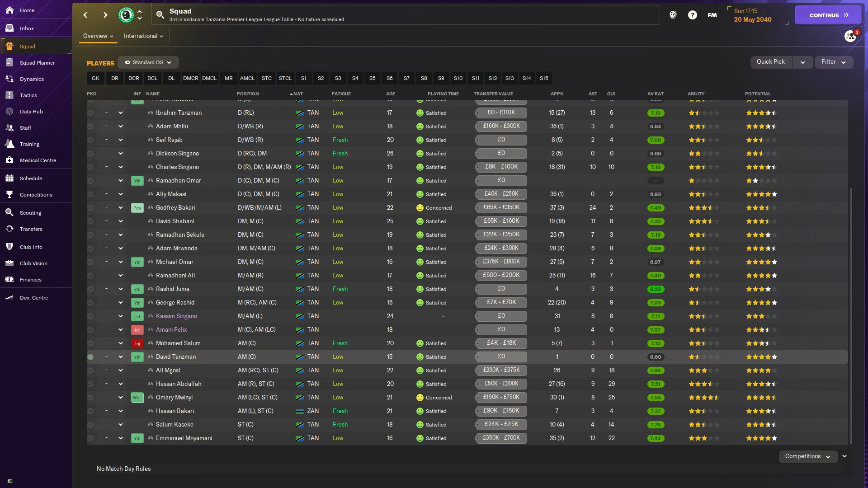The height and width of the screenshot is (488, 868).
Task: Open the club badge menu
Action: pyautogui.click(x=126, y=15)
